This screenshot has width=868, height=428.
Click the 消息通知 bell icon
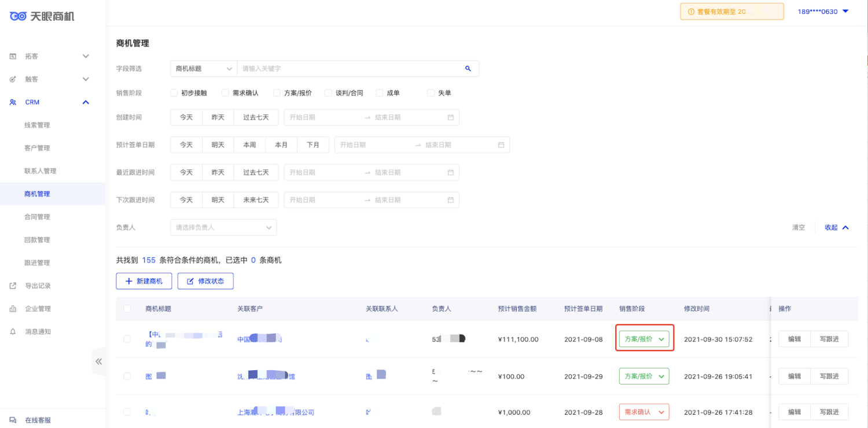[x=13, y=332]
